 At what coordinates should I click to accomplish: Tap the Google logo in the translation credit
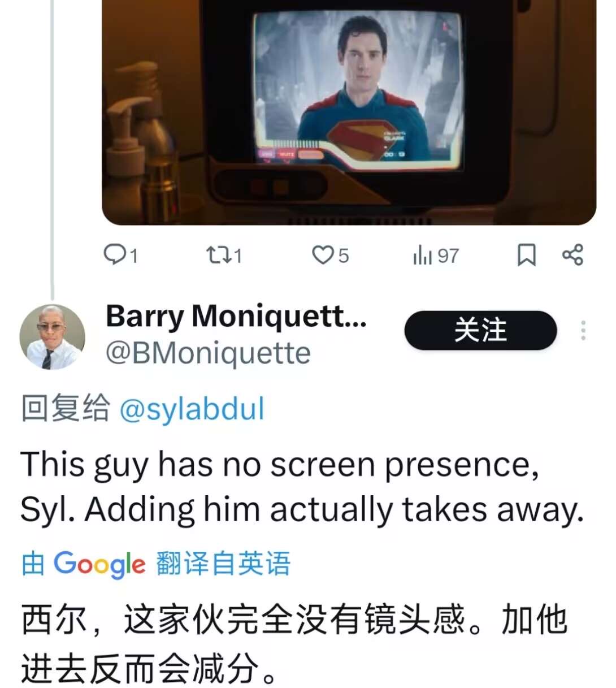99,564
